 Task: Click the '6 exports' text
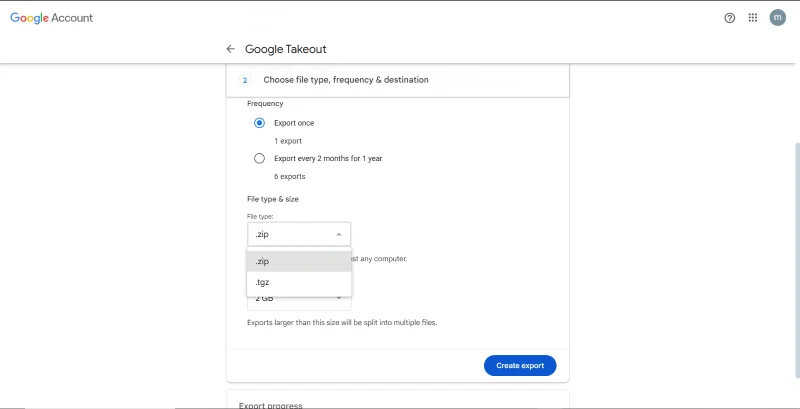(x=290, y=176)
